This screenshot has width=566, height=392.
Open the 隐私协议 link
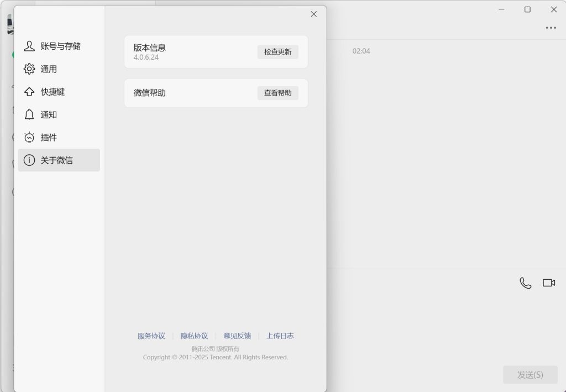[x=194, y=336]
